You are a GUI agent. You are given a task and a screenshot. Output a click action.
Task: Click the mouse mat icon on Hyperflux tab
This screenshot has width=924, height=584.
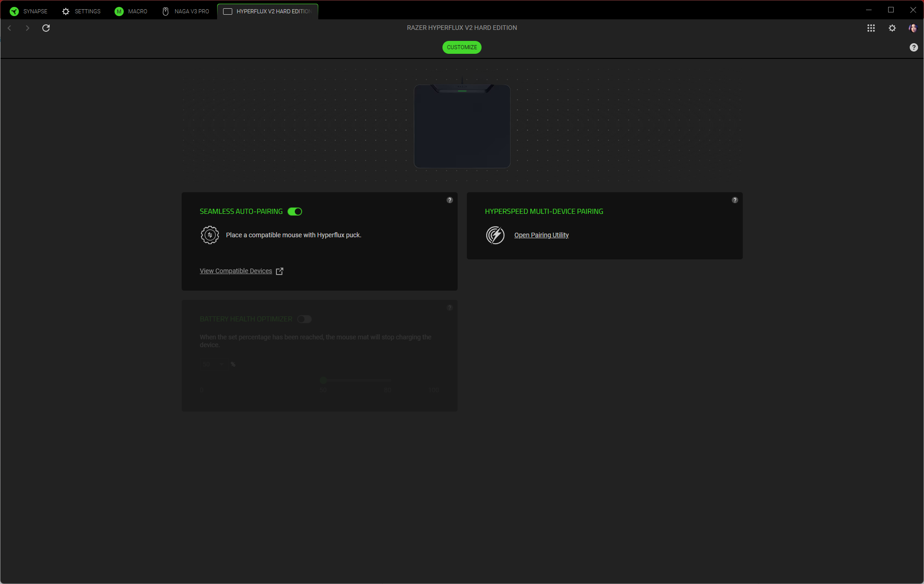point(228,11)
